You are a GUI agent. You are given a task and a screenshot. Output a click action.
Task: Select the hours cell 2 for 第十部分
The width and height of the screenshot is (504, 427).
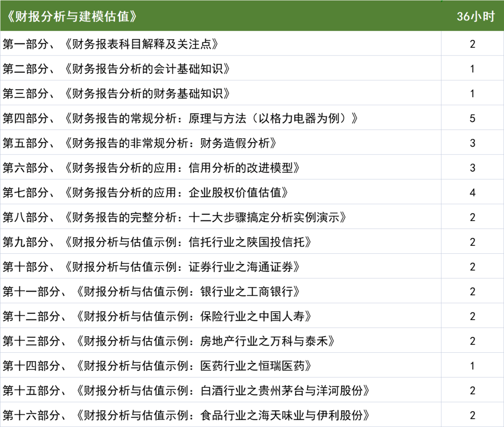click(472, 266)
